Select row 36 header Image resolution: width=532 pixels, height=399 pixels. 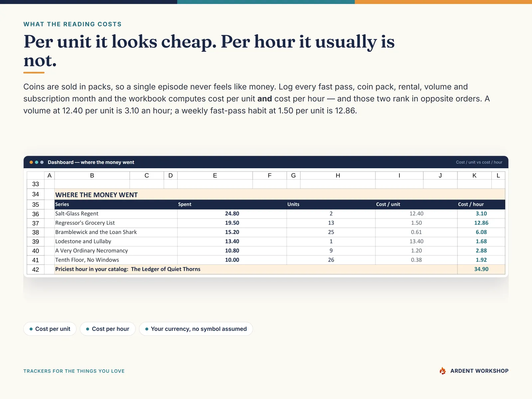(x=36, y=214)
